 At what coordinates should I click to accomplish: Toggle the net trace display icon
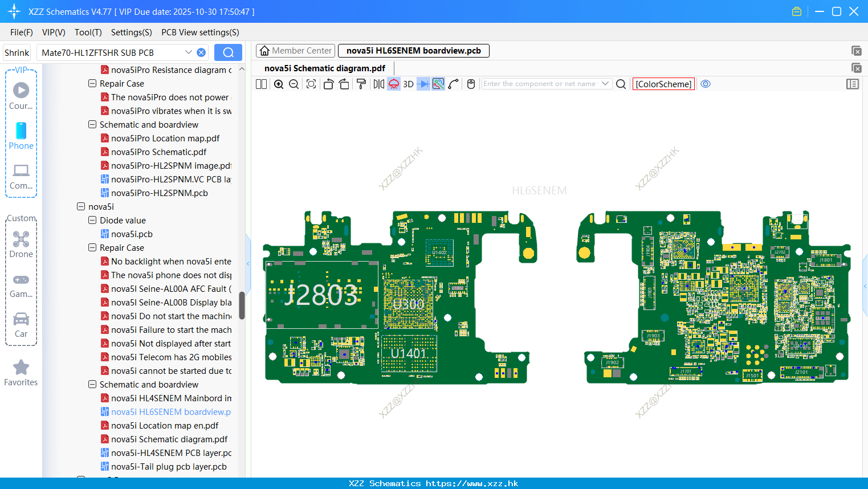(438, 84)
